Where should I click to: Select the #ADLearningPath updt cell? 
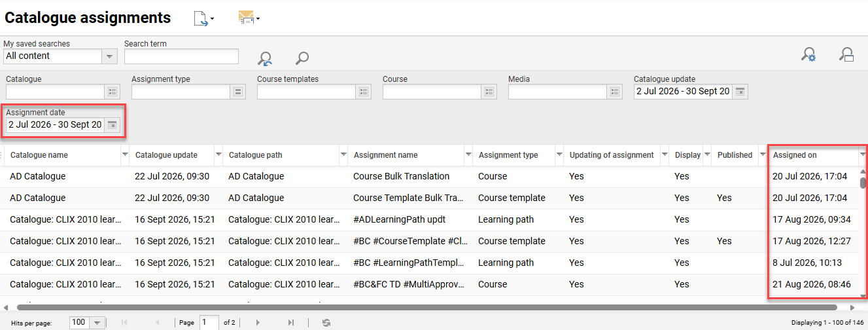coord(409,219)
